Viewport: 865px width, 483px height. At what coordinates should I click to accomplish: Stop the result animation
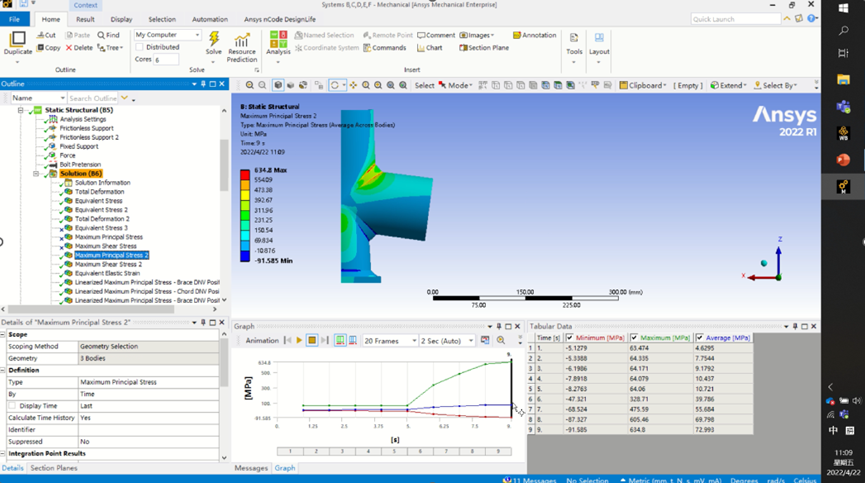(x=312, y=341)
